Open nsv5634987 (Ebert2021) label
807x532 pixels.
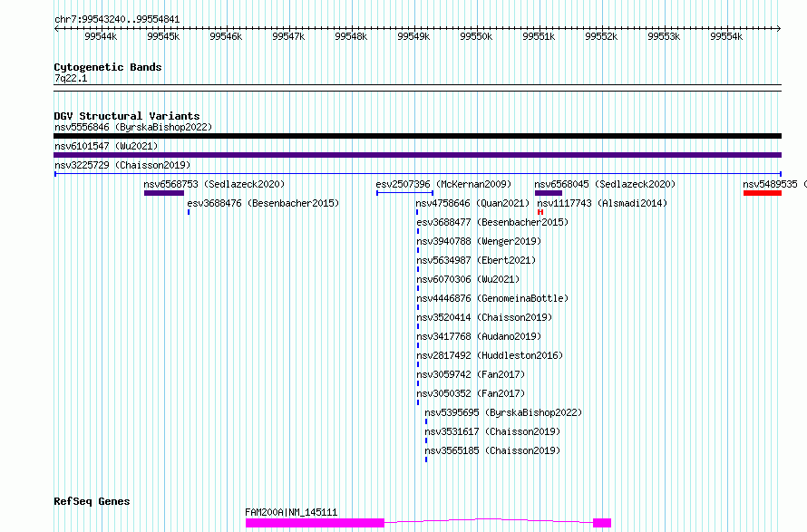click(x=476, y=260)
